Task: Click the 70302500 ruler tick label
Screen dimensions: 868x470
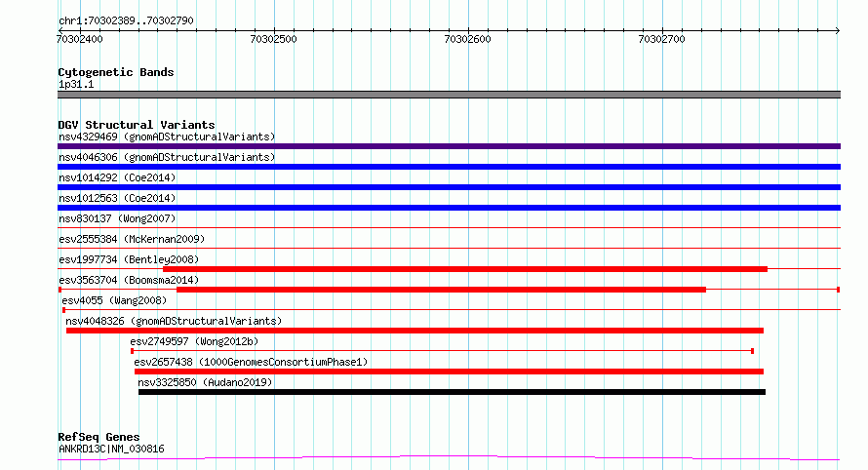Action: click(x=273, y=39)
